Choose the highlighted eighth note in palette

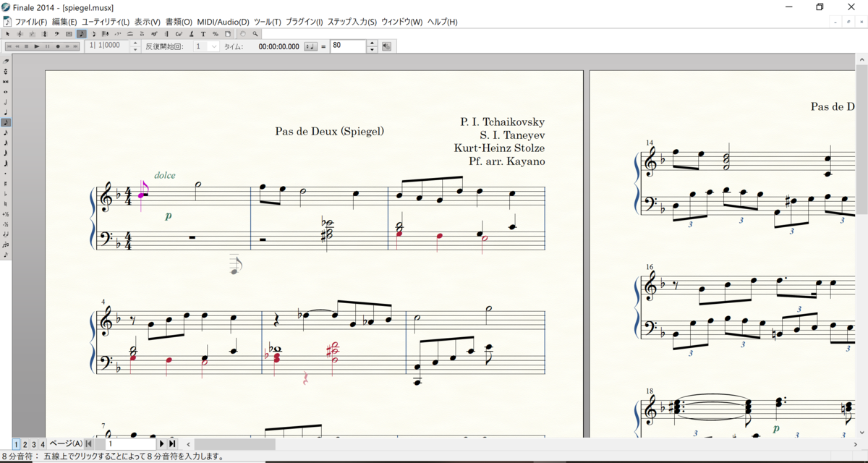coord(6,122)
